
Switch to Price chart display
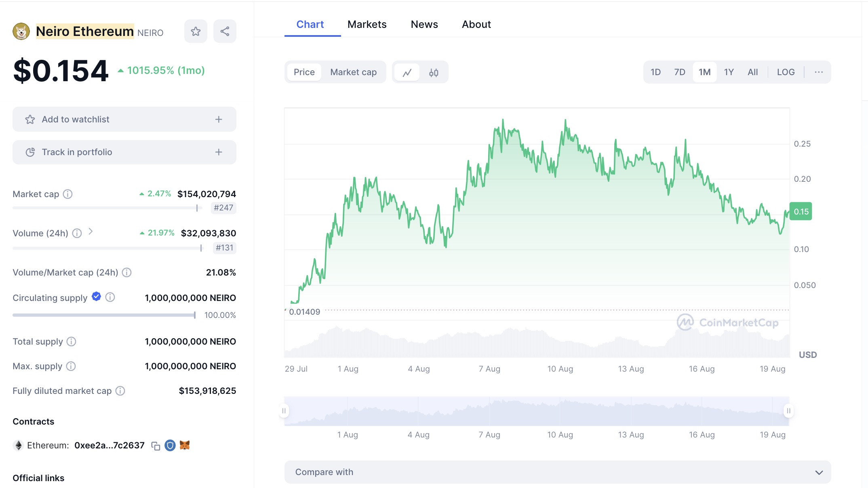click(304, 71)
